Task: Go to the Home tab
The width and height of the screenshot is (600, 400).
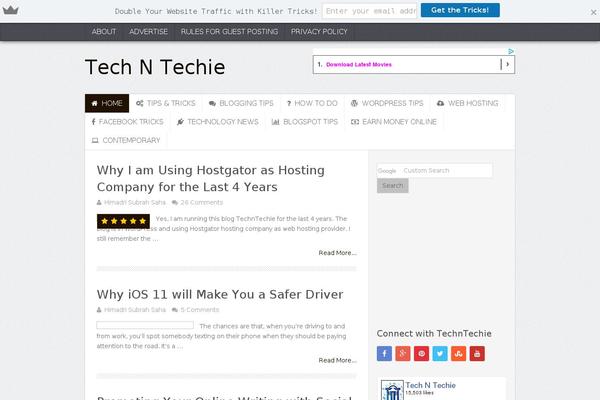Action: tap(107, 103)
